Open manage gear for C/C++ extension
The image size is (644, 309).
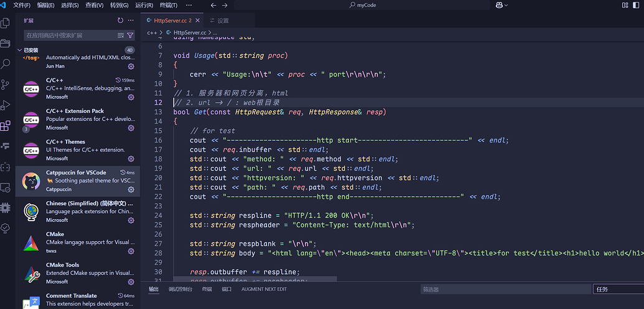coord(131,97)
